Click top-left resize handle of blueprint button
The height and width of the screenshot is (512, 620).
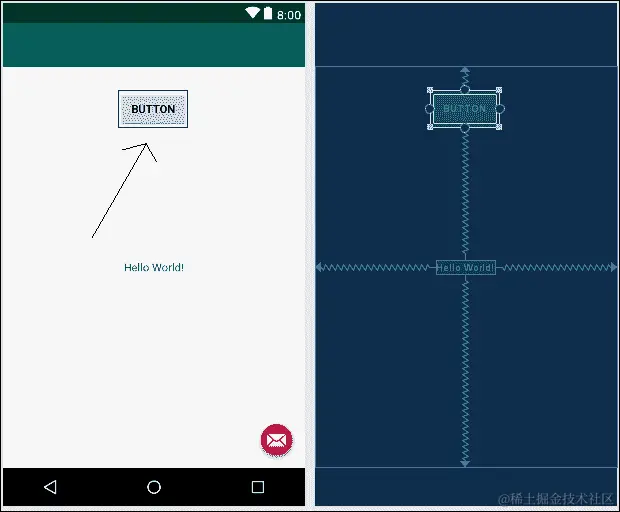(430, 90)
